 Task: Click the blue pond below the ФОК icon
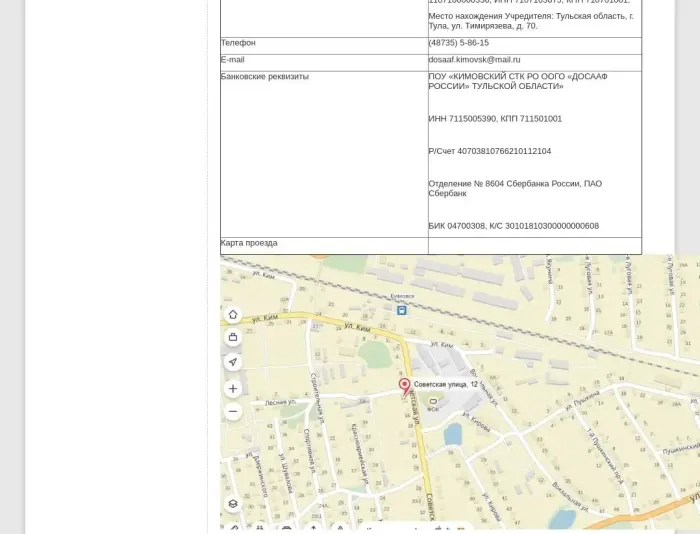pyautogui.click(x=453, y=434)
